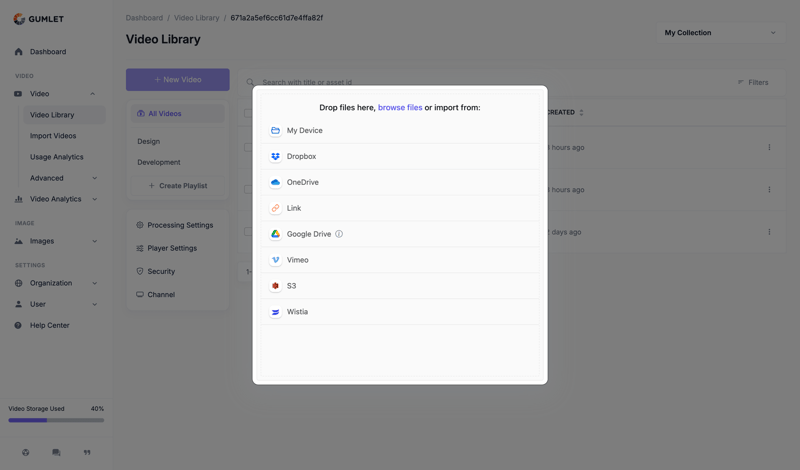Click the globe icon at sidebar bottom

(26, 453)
